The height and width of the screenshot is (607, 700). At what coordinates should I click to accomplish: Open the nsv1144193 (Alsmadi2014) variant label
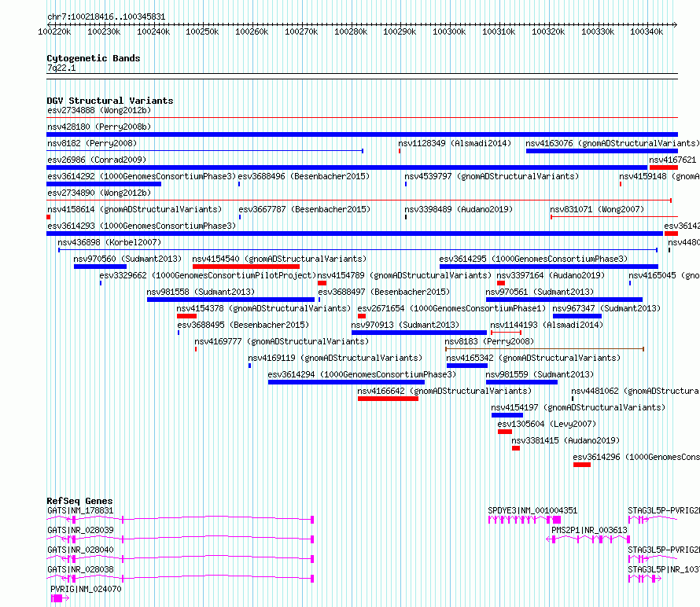[547, 325]
